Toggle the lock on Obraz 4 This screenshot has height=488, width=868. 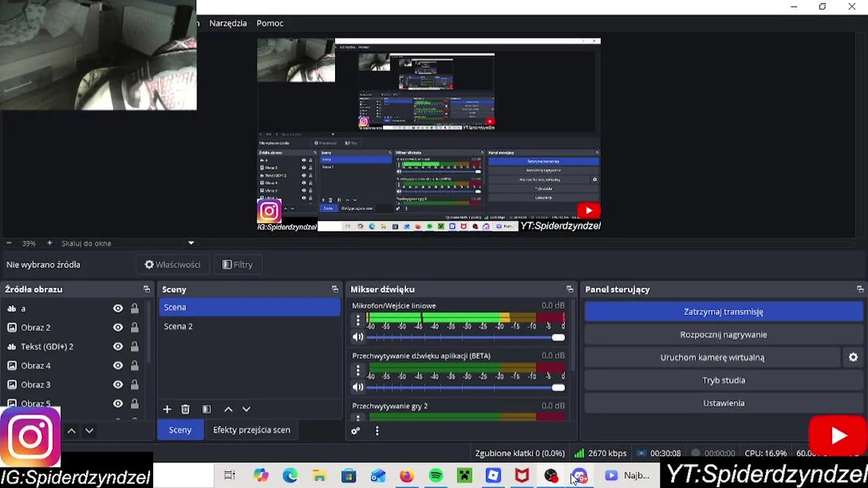tap(134, 365)
